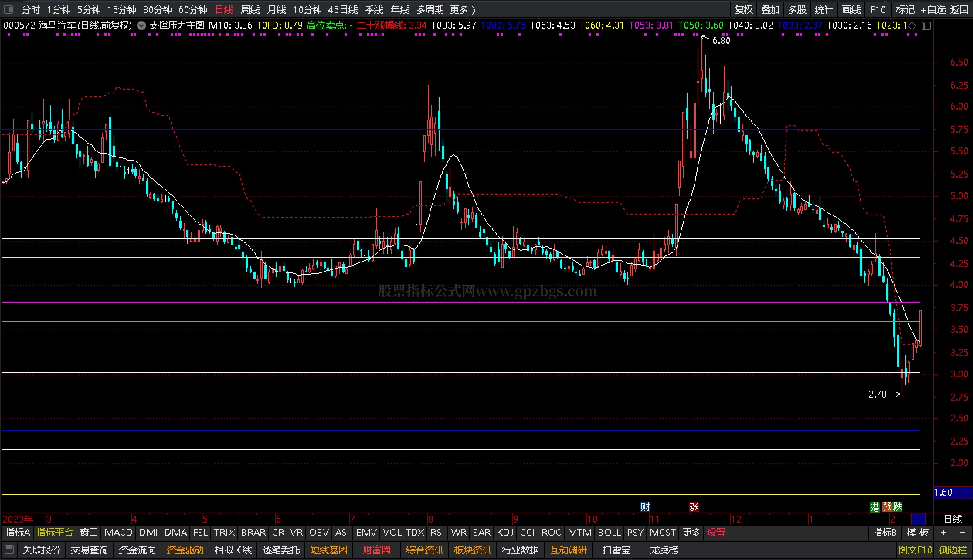Open the 复权 adjustment menu
This screenshot has height=560, width=973.
(x=744, y=10)
